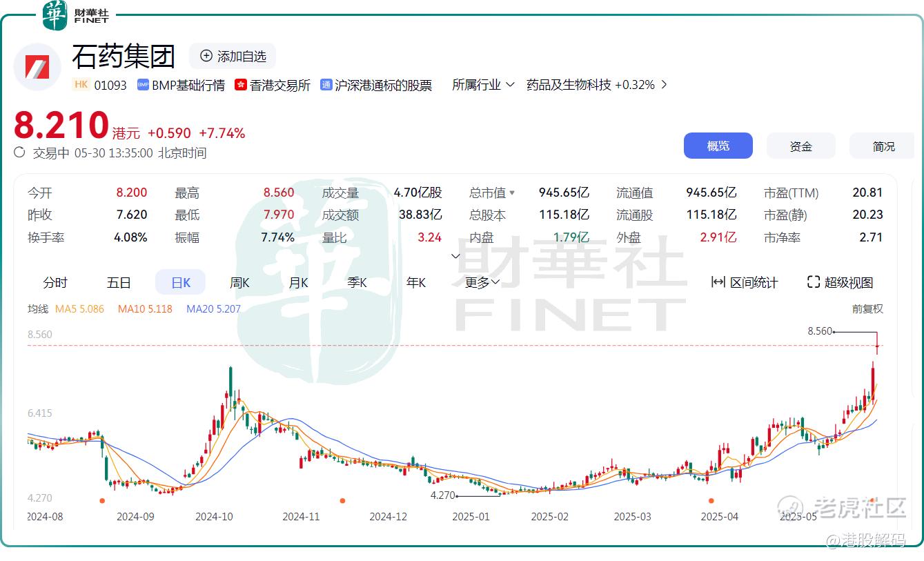The width and height of the screenshot is (924, 561).
Task: Select the 年K chart tab
Action: 416,282
